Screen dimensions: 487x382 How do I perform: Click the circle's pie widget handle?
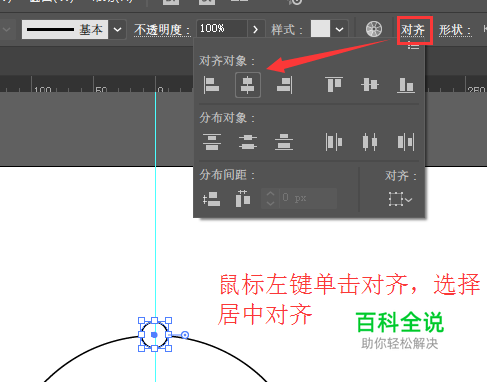click(185, 335)
